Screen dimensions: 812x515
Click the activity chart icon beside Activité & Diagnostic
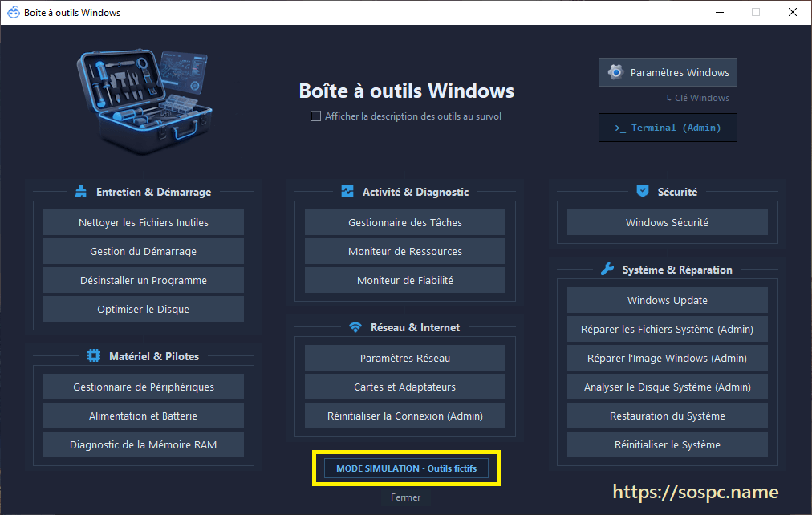[x=347, y=192]
